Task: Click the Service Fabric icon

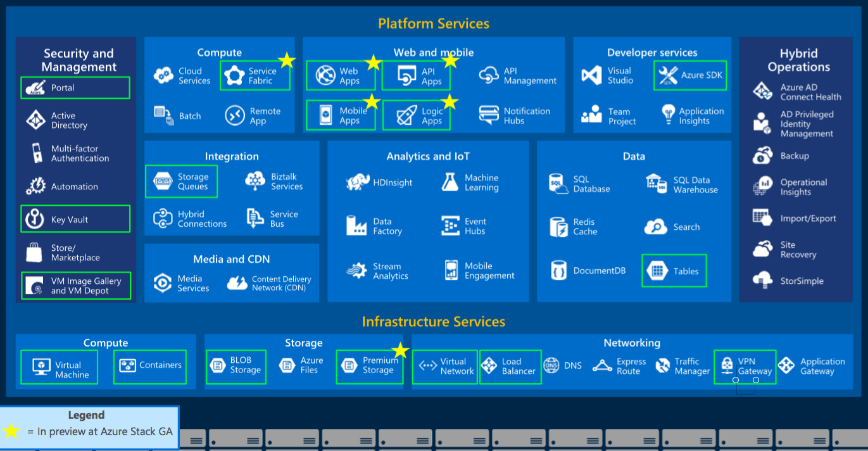Action: click(234, 76)
